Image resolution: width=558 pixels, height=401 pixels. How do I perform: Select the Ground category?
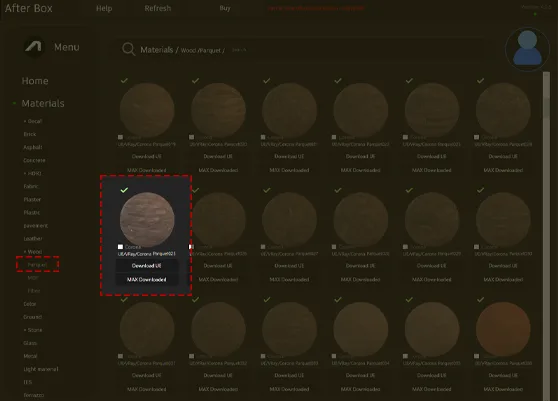pos(33,317)
